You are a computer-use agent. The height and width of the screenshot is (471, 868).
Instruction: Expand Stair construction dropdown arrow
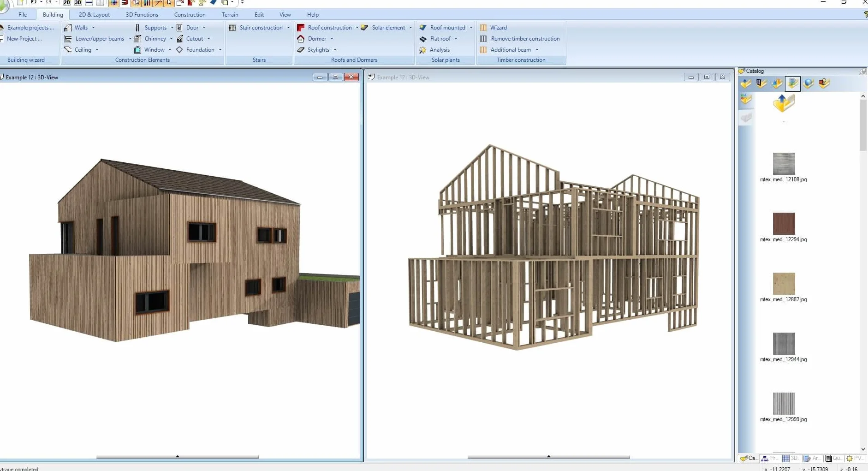[288, 28]
